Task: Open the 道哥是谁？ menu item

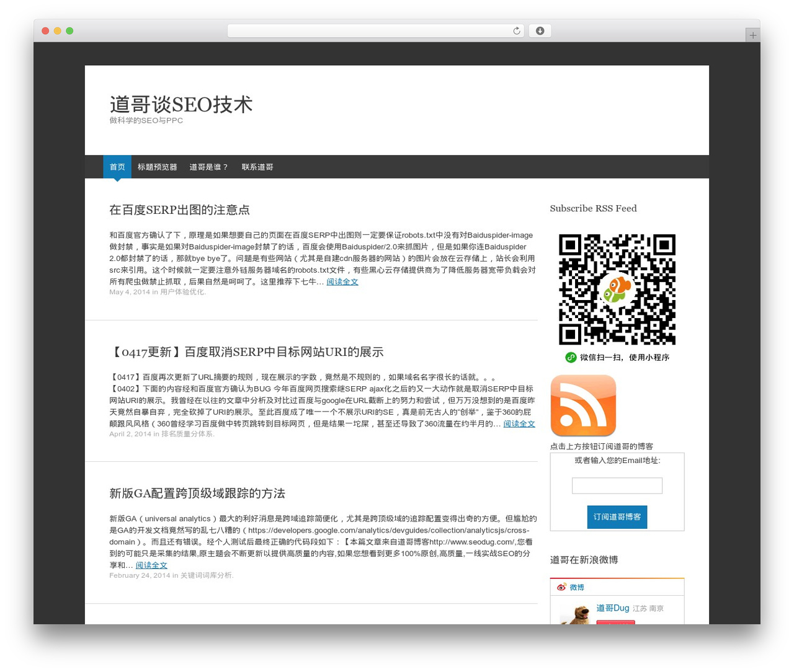Action: pyautogui.click(x=209, y=167)
